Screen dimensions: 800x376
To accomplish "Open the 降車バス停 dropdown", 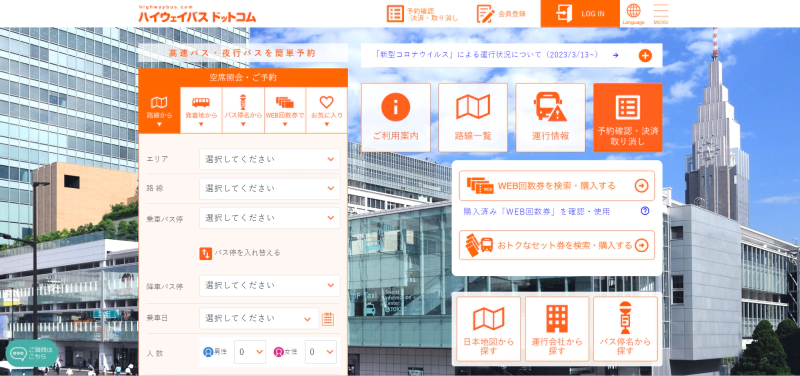I will tap(269, 286).
